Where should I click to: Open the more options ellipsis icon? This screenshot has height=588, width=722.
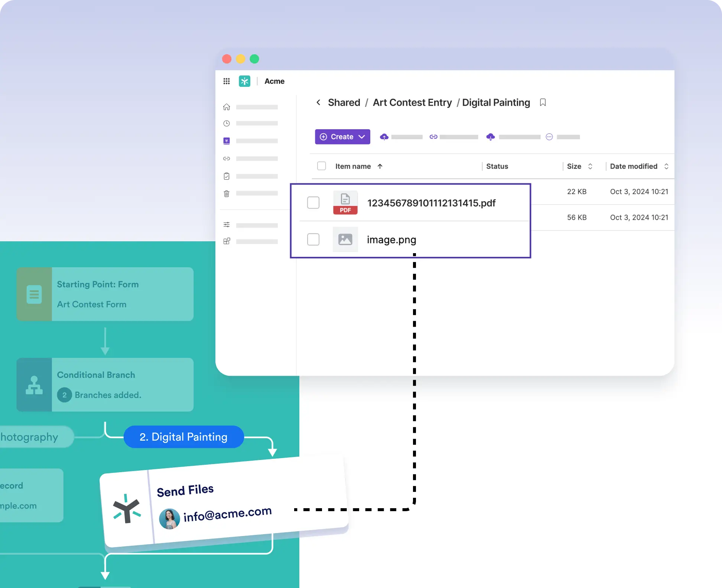(549, 137)
